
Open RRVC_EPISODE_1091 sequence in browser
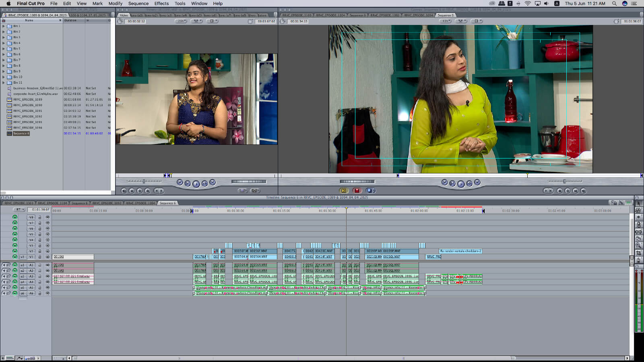(x=27, y=111)
